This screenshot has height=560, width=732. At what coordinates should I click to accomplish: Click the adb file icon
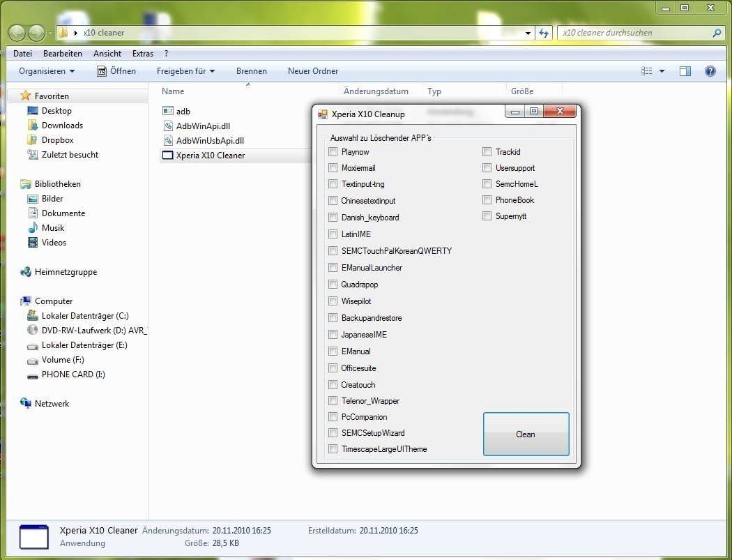(167, 111)
